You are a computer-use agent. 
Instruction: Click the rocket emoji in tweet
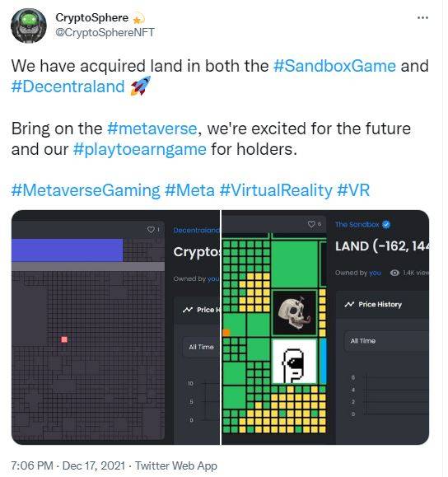point(141,87)
